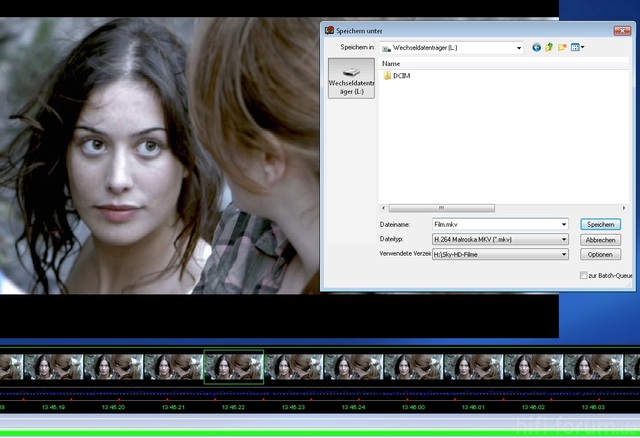Viewport: 640px width, 438px height.
Task: Click timecode 13:45:22 on the timeline
Action: coord(233,407)
